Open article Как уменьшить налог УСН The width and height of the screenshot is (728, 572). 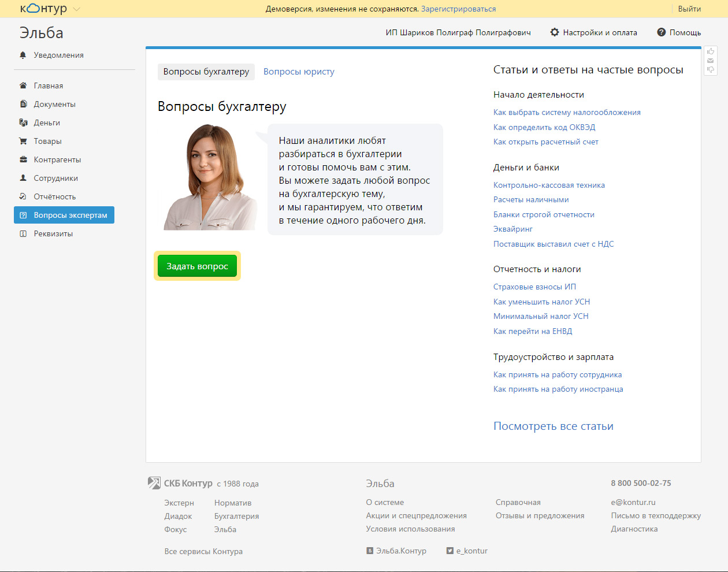pos(541,302)
